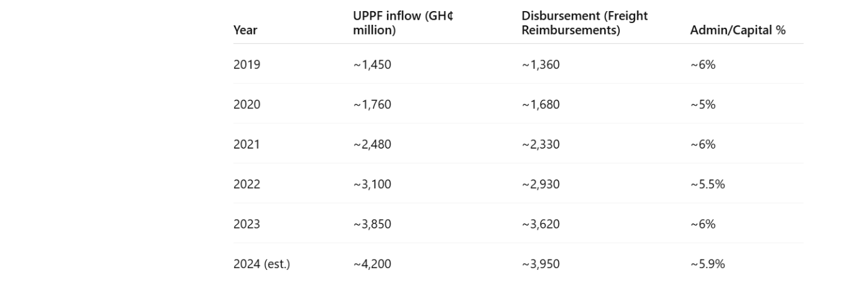This screenshot has width=868, height=286.
Task: Click the 2019 disbursement value ~1,360
Action: (x=540, y=64)
